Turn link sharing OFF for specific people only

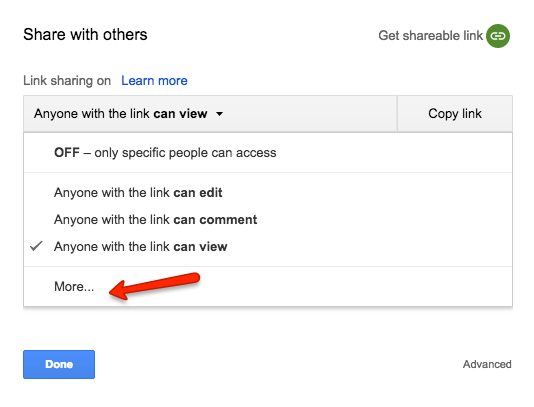[x=268, y=153]
